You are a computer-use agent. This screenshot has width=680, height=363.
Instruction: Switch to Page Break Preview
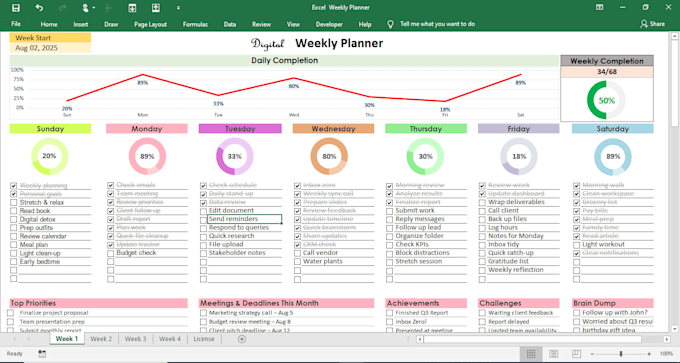click(x=576, y=354)
